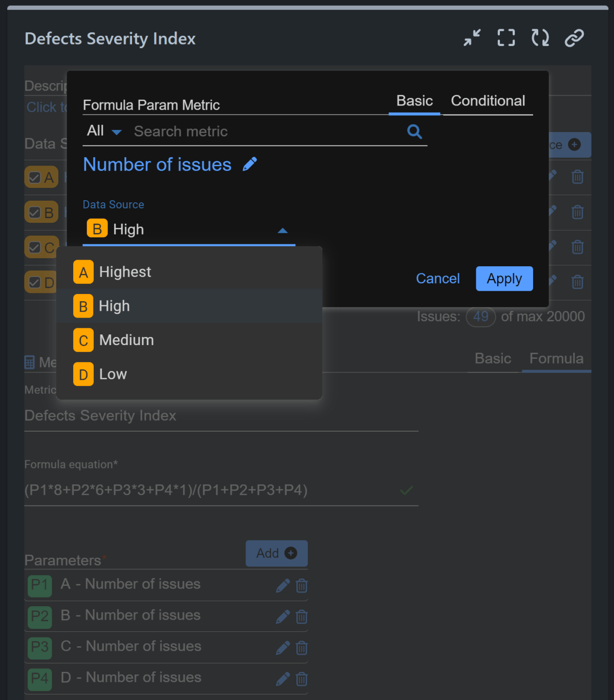Uncheck data source A checkbox

34,177
